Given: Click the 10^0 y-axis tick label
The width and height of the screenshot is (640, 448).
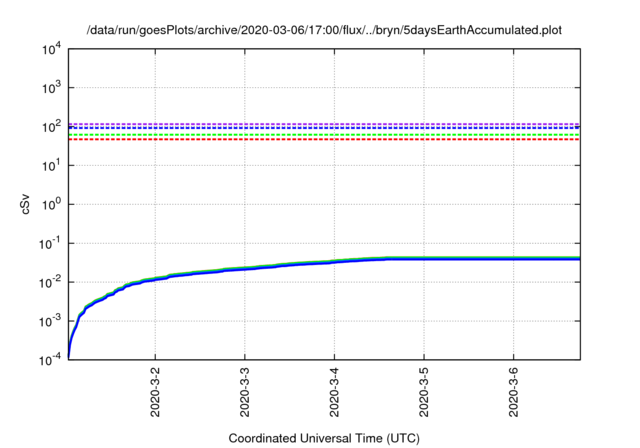Looking at the screenshot, I should (x=51, y=204).
